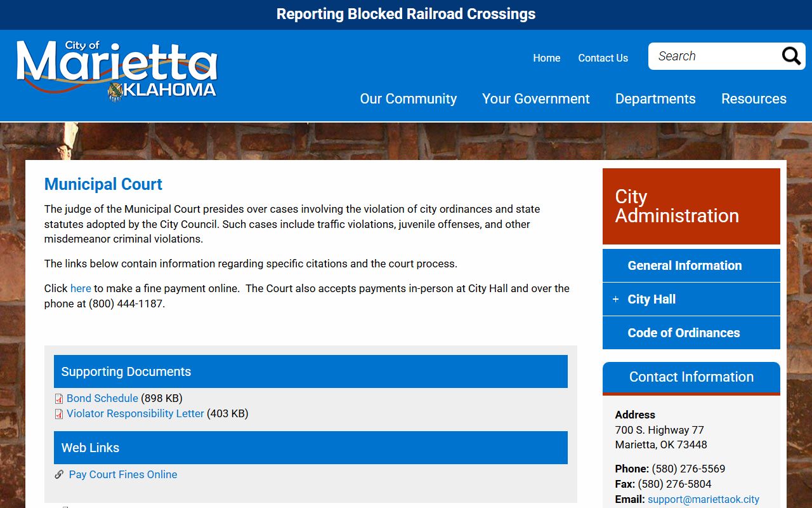This screenshot has height=508, width=812.
Task: Click the Web Links header
Action: coord(311,448)
